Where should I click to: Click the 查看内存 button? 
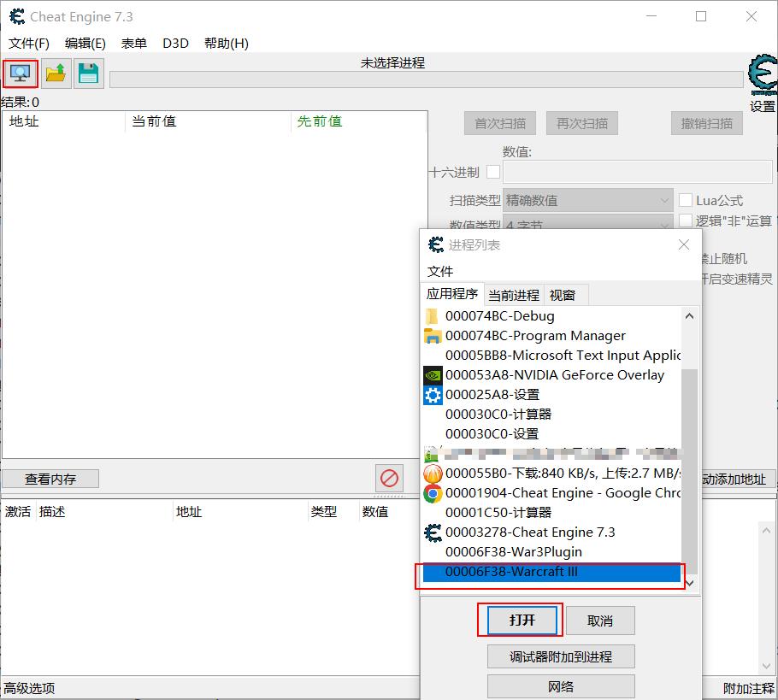(x=50, y=479)
